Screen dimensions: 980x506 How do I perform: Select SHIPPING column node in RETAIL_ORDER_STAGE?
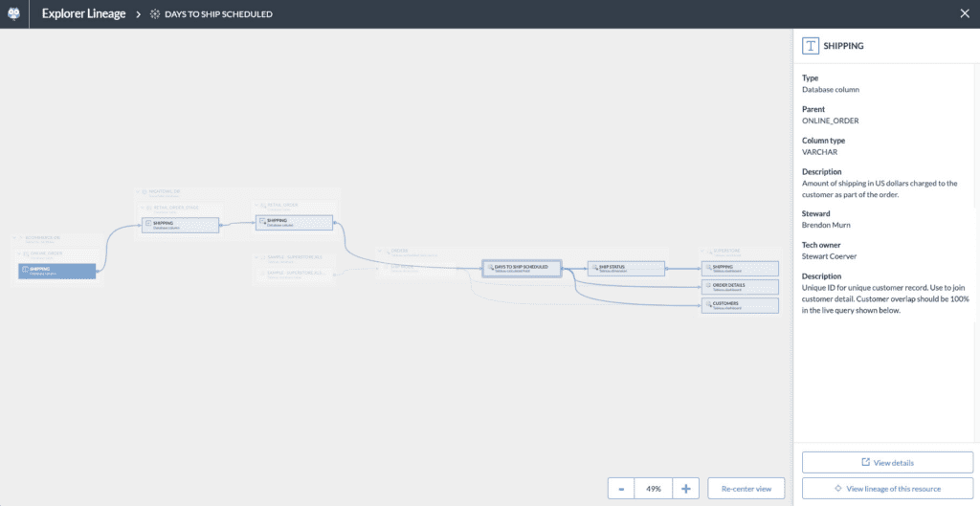pyautogui.click(x=180, y=224)
